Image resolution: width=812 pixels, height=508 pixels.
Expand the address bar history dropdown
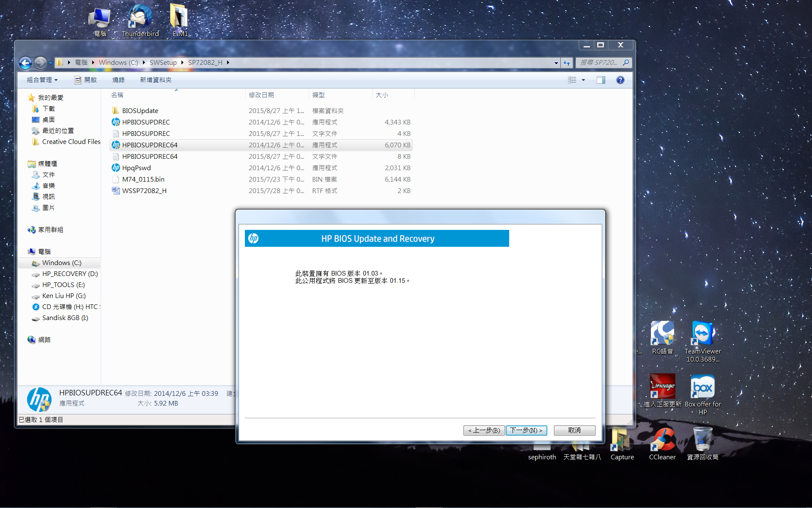(x=556, y=63)
